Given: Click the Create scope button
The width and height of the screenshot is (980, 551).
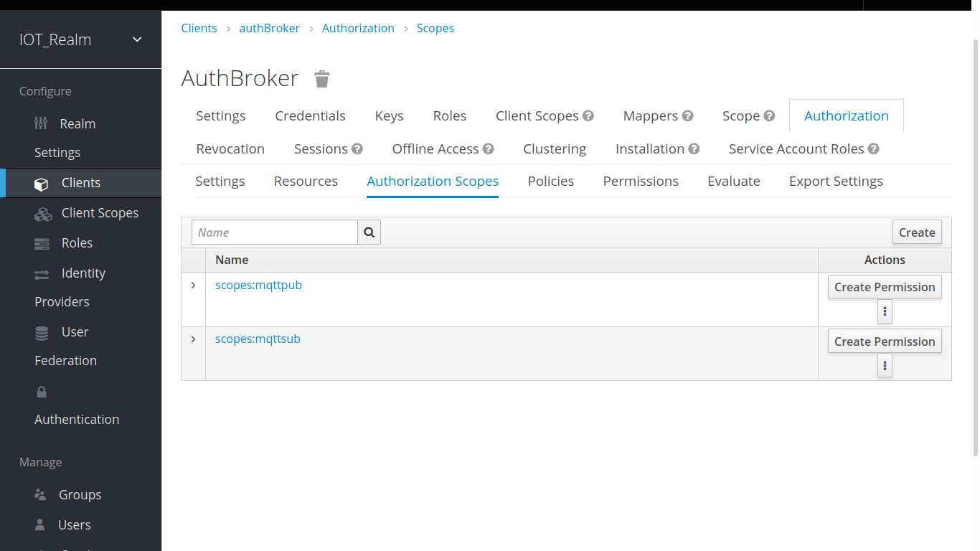Looking at the screenshot, I should 917,232.
